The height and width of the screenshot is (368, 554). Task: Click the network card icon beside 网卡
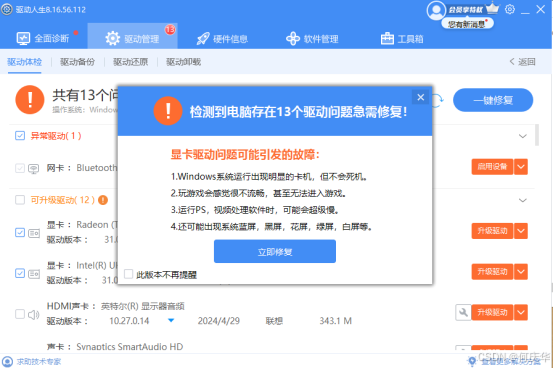[34, 168]
